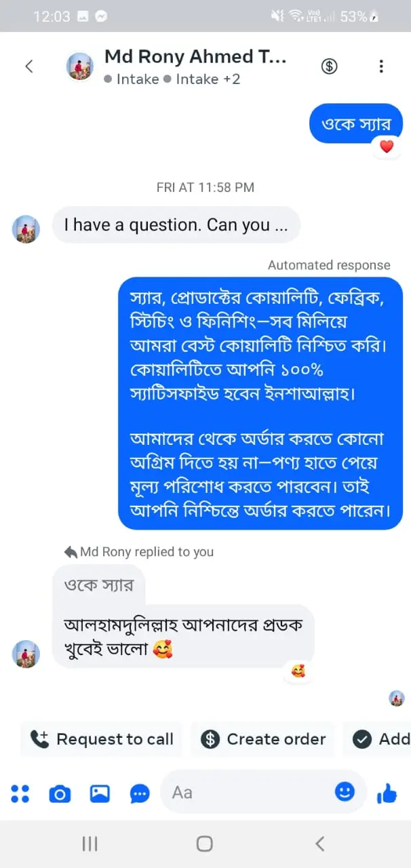Tap the truncated question message to expand it
The image size is (411, 868).
[x=176, y=224]
